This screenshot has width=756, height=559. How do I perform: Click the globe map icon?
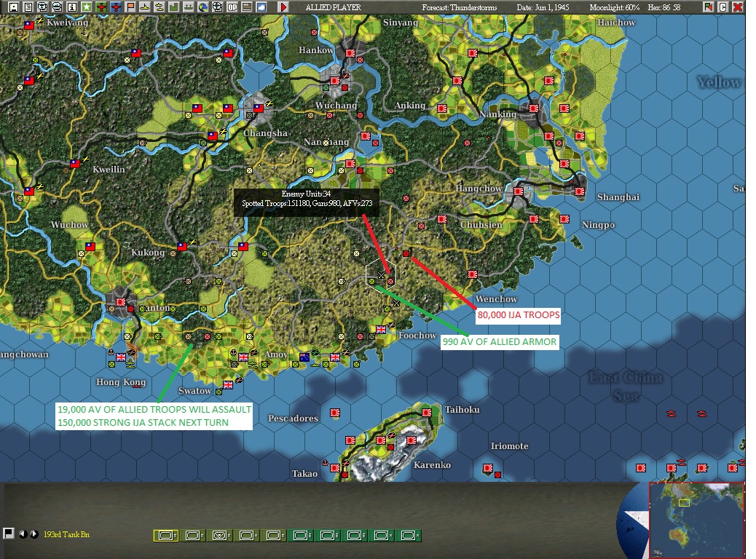tap(203, 7)
